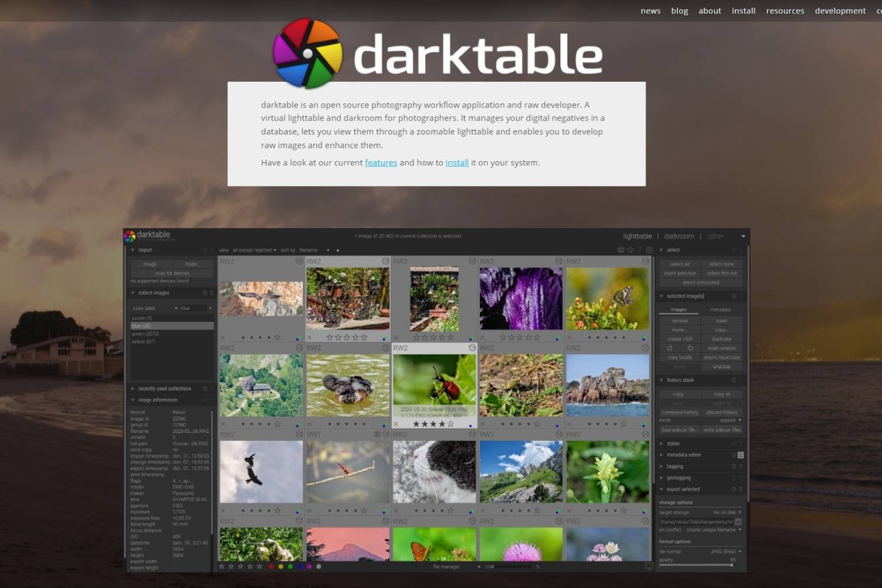Toggle the green color label in bottom bar
This screenshot has width=882, height=588.
[x=290, y=567]
